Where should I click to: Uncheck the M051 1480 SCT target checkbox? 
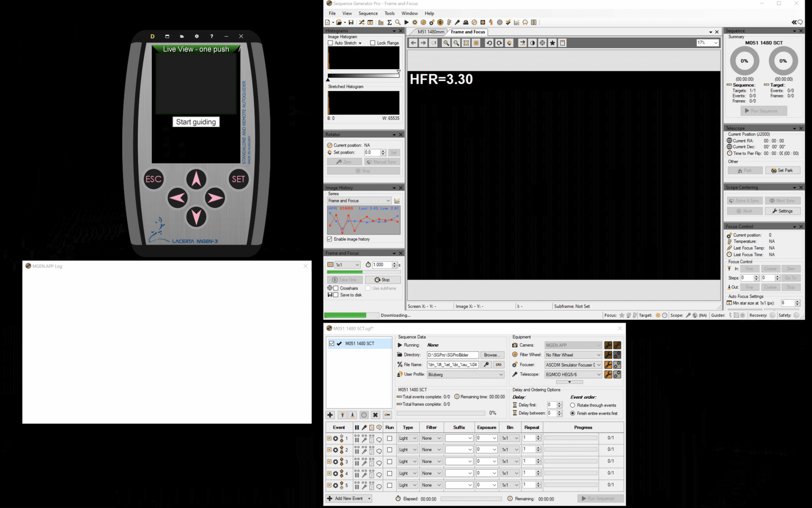click(x=332, y=343)
